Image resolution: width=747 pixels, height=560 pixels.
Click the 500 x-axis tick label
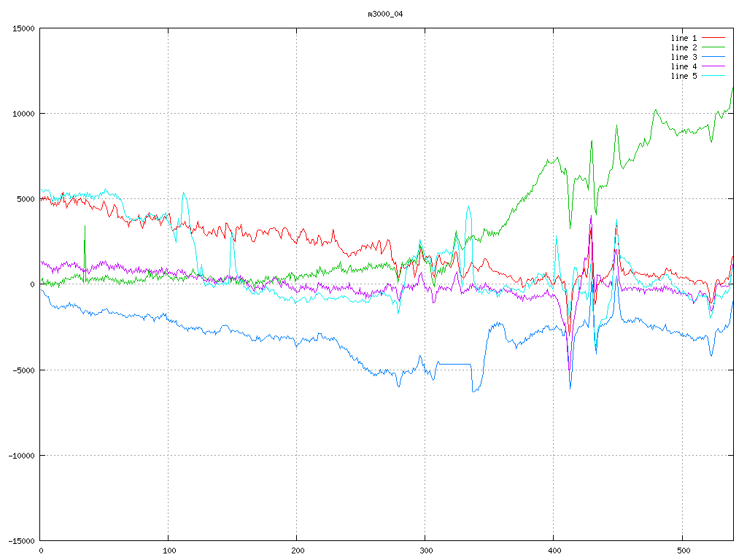pos(682,551)
